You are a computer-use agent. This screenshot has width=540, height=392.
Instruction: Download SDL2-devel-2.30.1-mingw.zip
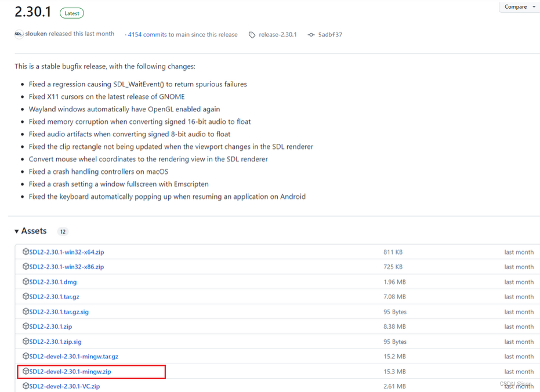[70, 372]
